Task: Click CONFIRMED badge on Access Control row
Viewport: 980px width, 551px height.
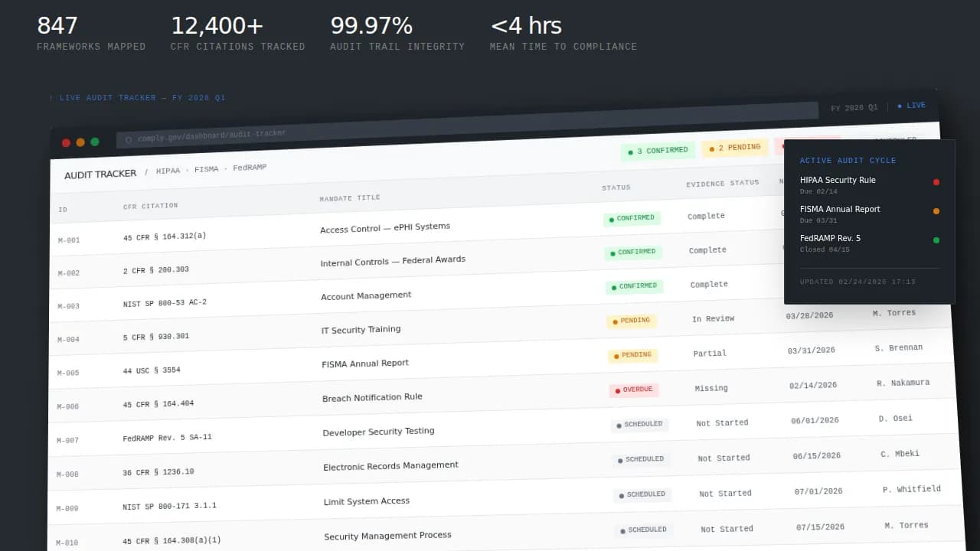Action: [632, 219]
